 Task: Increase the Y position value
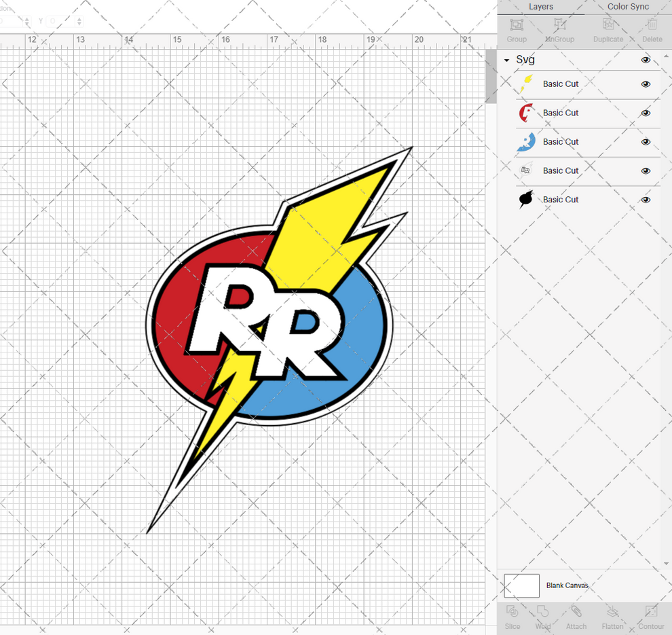pos(79,18)
